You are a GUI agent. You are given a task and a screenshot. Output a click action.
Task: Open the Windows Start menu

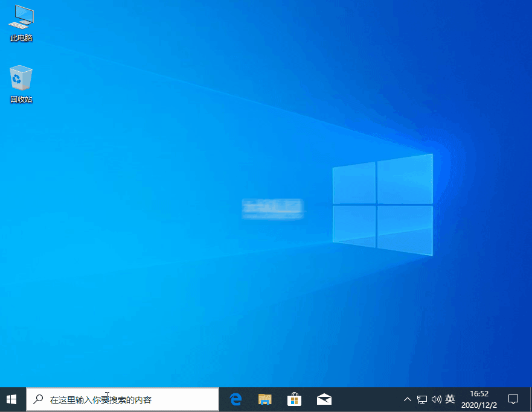11,399
